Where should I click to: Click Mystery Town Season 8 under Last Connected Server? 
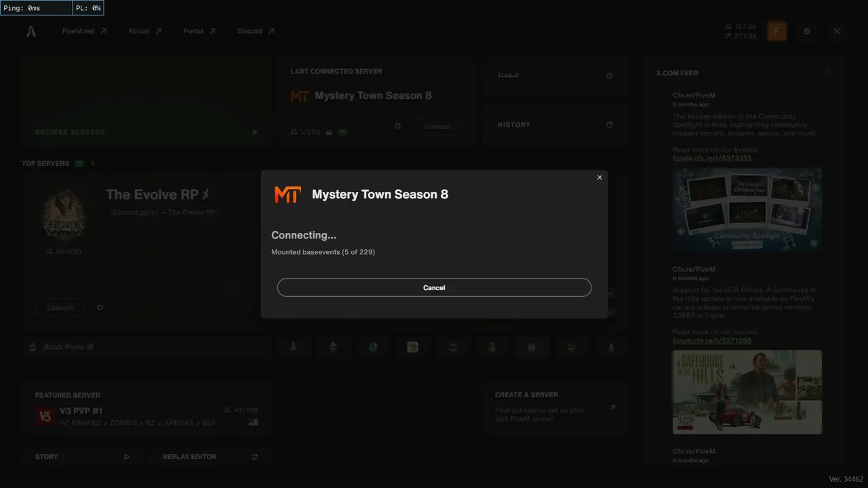tap(373, 96)
